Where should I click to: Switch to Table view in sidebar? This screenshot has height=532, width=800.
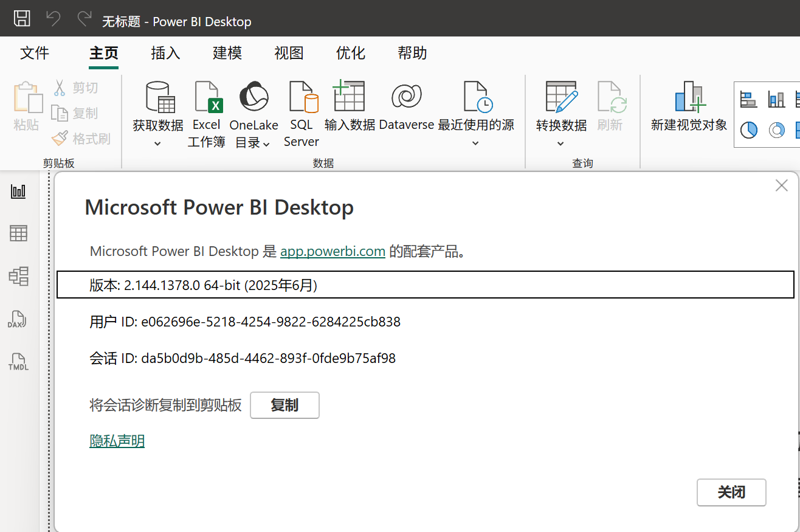point(19,233)
